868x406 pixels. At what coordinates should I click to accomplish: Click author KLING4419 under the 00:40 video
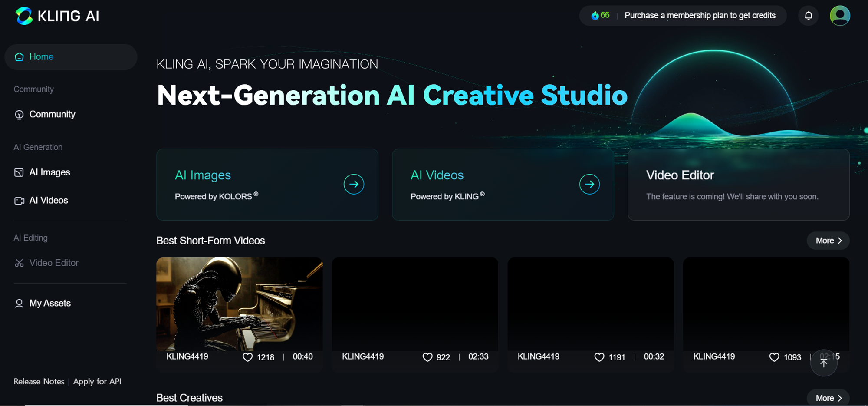[x=187, y=356]
